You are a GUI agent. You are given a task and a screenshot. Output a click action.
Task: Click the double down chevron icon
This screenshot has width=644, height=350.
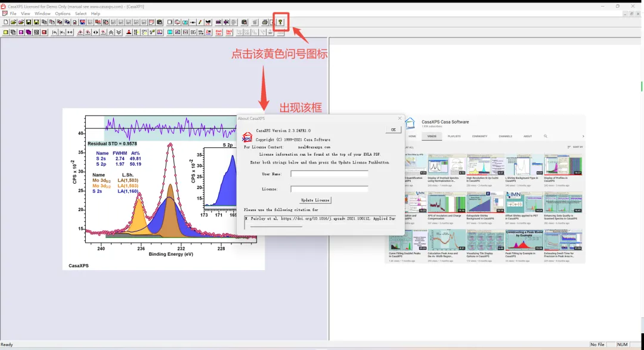[x=119, y=32]
